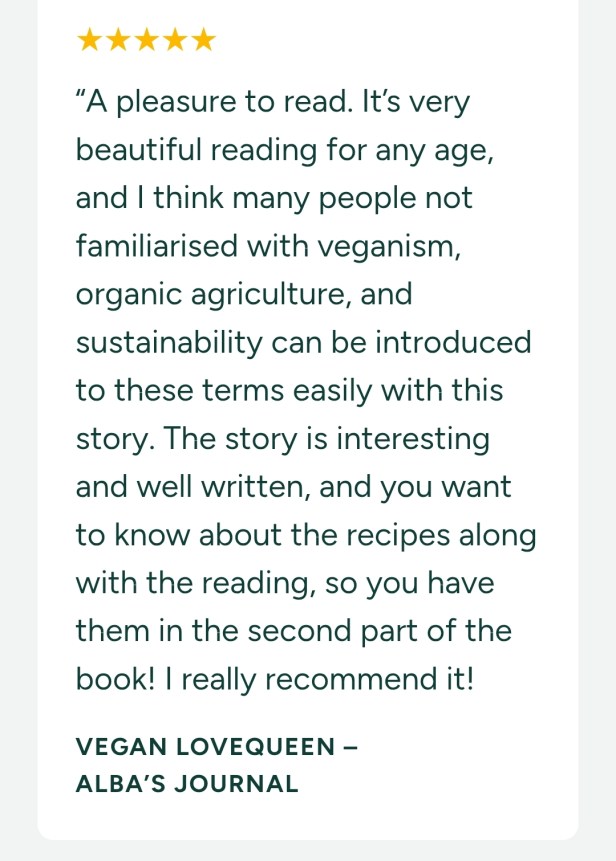The image size is (616, 861).
Task: Click the fourth gold rating star
Action: (175, 40)
